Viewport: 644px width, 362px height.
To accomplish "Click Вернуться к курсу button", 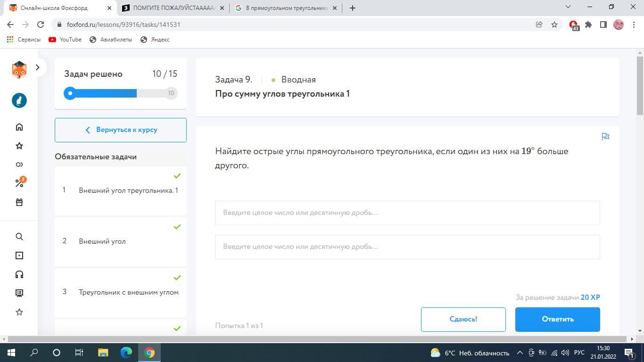I will coord(121,130).
